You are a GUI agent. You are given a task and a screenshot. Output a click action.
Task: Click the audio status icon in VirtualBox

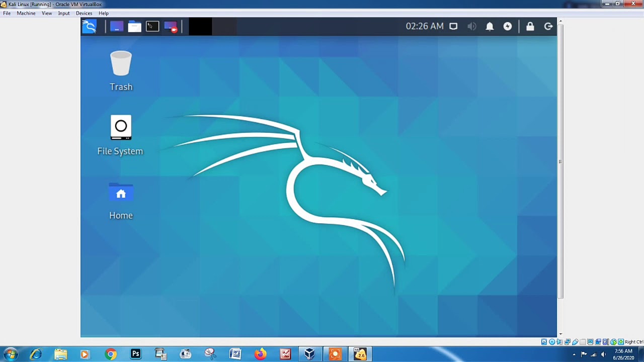[559, 342]
